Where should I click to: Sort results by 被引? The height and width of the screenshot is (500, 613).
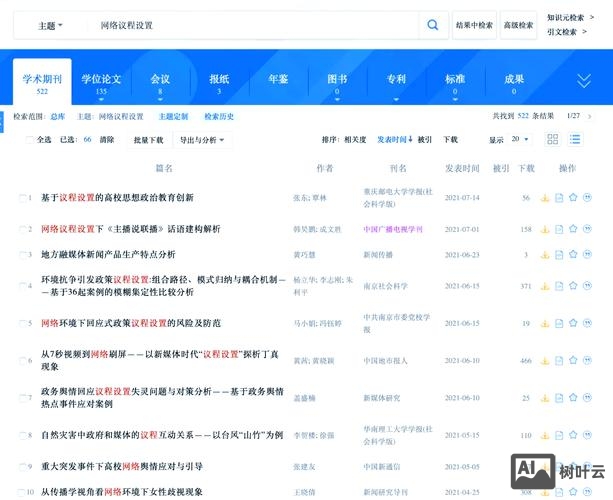click(x=424, y=140)
